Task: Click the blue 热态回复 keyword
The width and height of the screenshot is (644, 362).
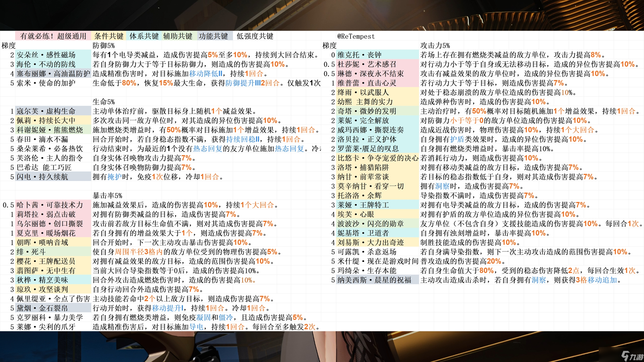Action: pyautogui.click(x=208, y=149)
